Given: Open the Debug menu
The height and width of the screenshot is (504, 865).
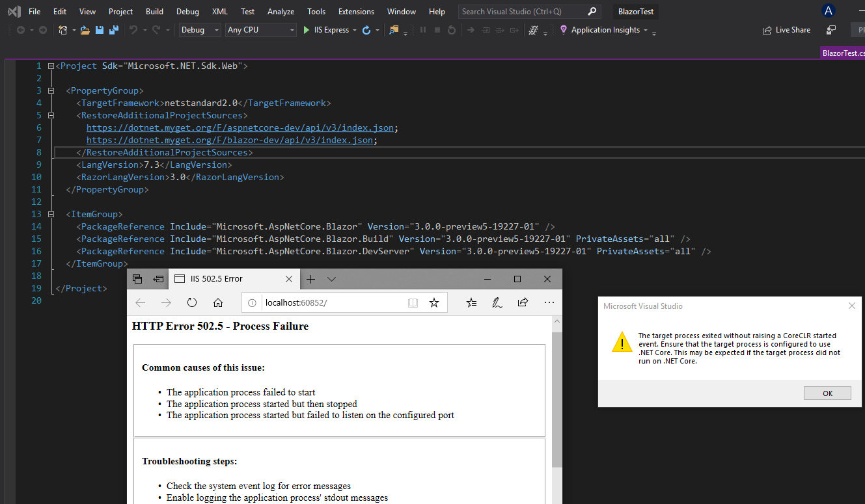Looking at the screenshot, I should point(187,11).
